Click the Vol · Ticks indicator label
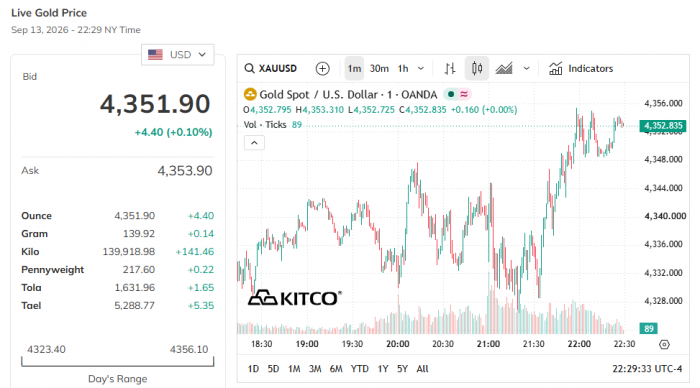This screenshot has height=388, width=700. point(265,125)
